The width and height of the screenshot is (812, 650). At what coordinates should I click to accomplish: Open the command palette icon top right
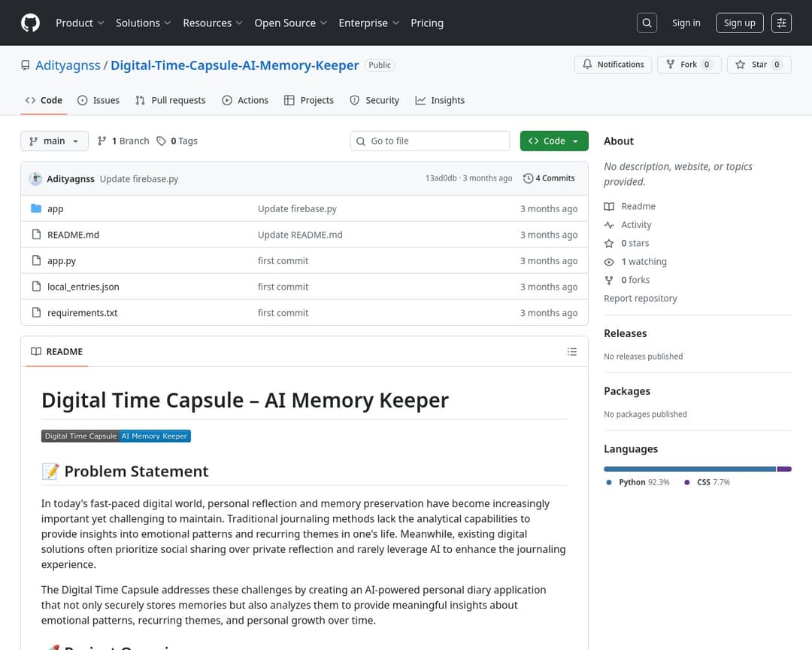coord(781,23)
